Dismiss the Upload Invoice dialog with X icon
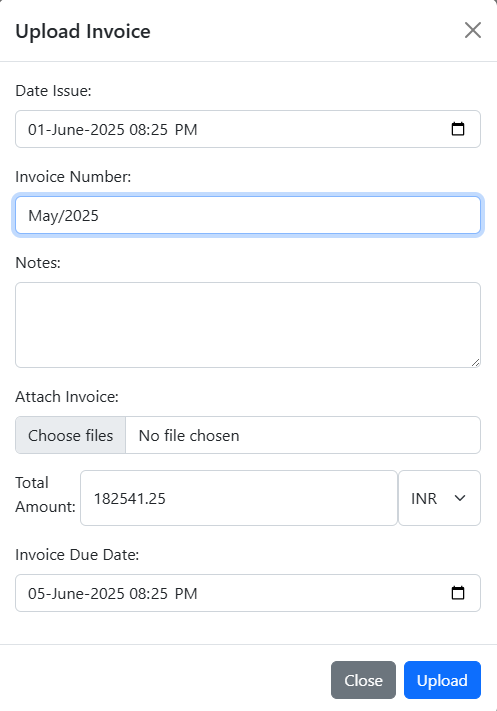 (473, 30)
